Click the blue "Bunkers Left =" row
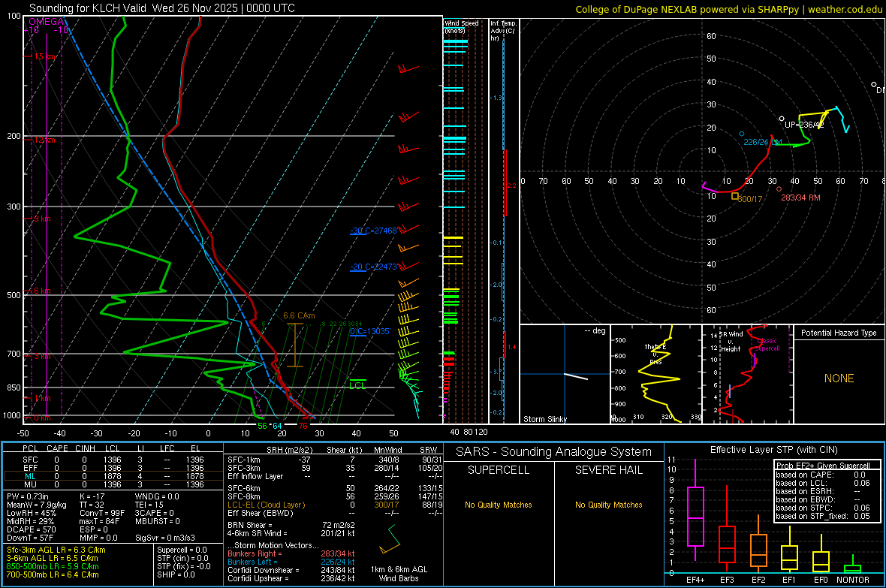Image resolution: width=886 pixels, height=588 pixels. point(291,562)
